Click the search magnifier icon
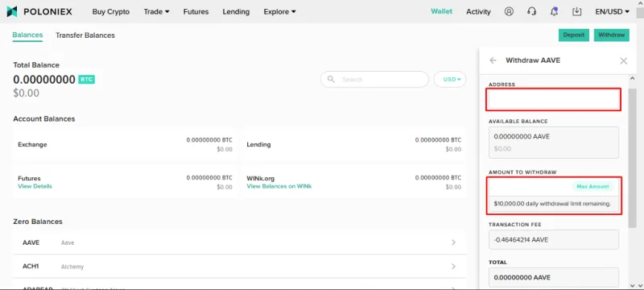644x290 pixels. [x=331, y=79]
